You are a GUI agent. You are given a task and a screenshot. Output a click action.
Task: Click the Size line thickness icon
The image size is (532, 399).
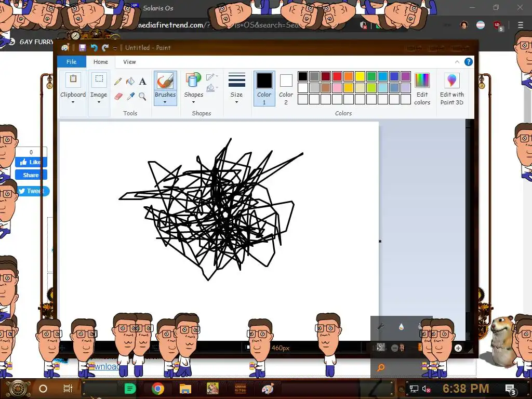236,81
